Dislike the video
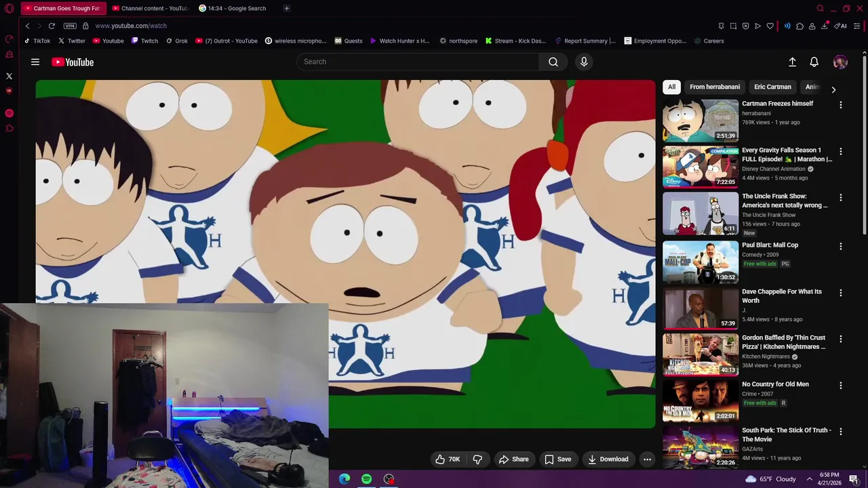This screenshot has height=488, width=868. [x=477, y=459]
